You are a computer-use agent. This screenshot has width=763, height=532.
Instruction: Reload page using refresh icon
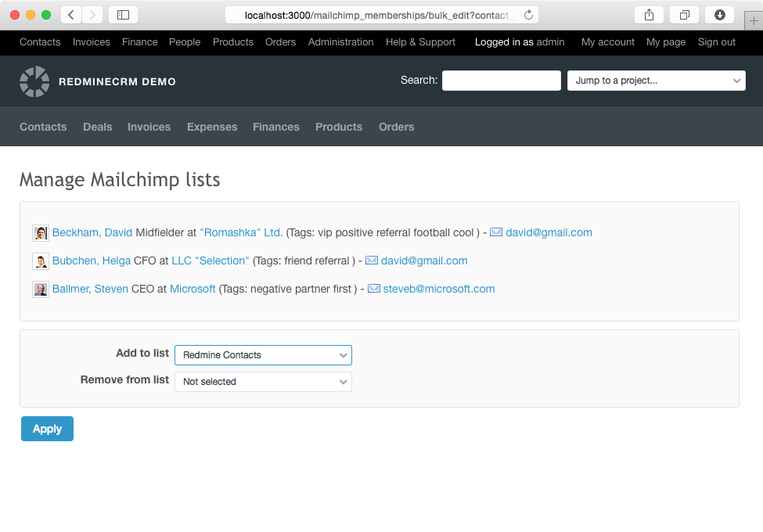coord(528,15)
